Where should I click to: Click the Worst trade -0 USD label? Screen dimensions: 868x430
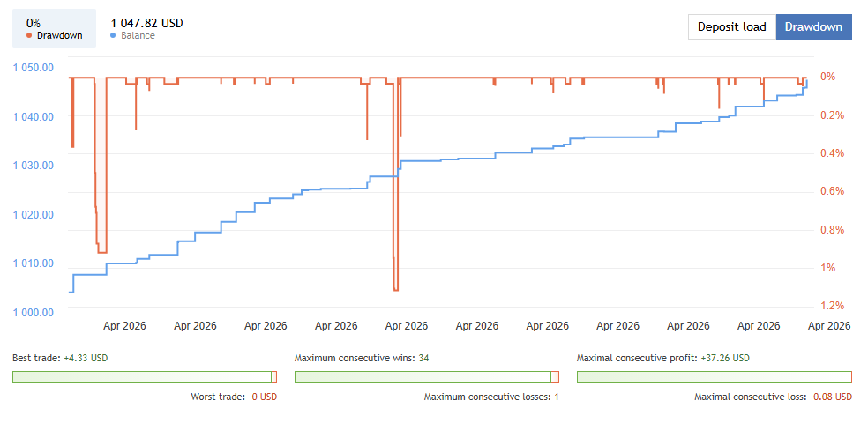pyautogui.click(x=234, y=397)
